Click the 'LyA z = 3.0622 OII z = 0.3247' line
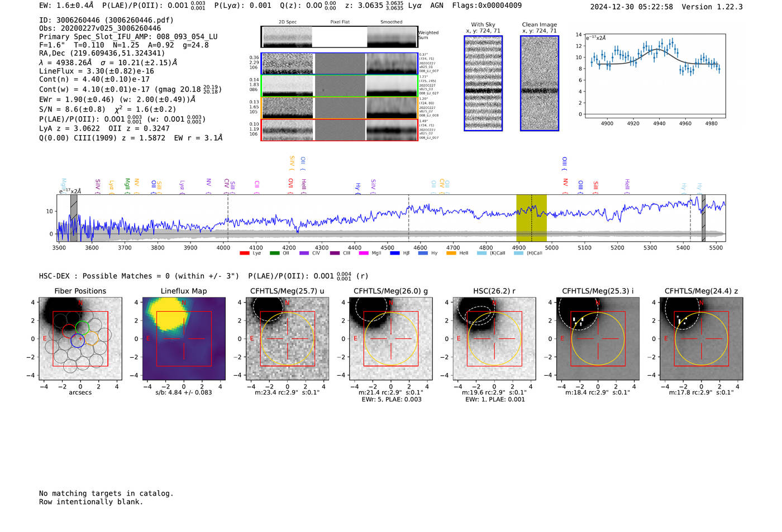The width and height of the screenshot is (782, 532). (104, 128)
